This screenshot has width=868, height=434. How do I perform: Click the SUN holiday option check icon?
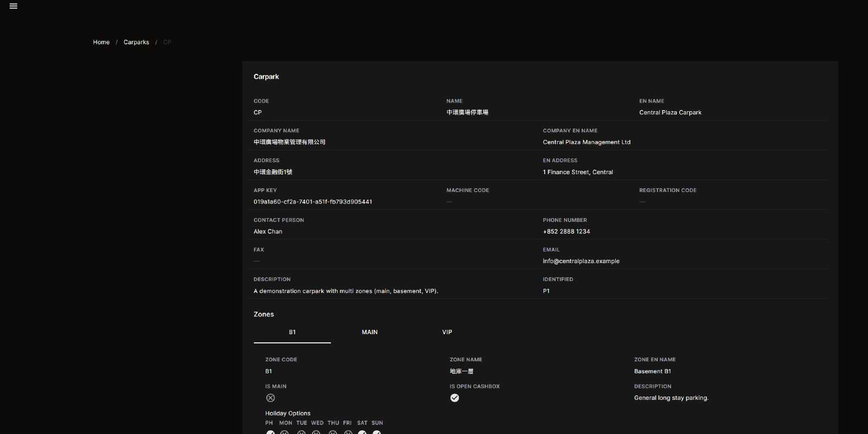point(376,432)
